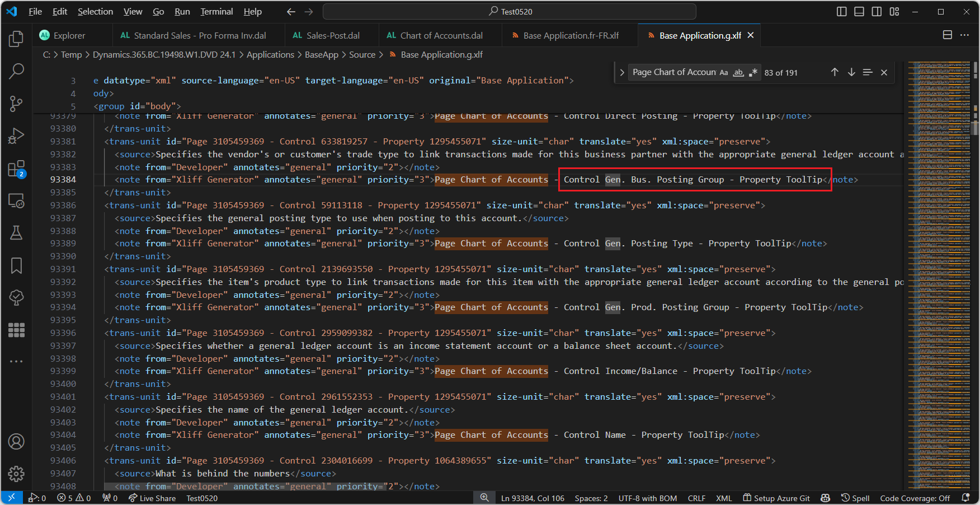This screenshot has width=980, height=505.
Task: Open the Source Control view
Action: click(x=16, y=104)
